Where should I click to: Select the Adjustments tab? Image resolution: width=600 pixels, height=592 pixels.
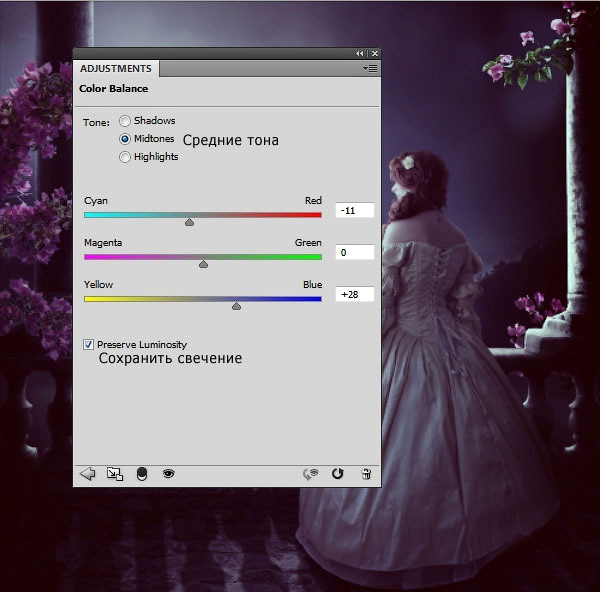116,68
